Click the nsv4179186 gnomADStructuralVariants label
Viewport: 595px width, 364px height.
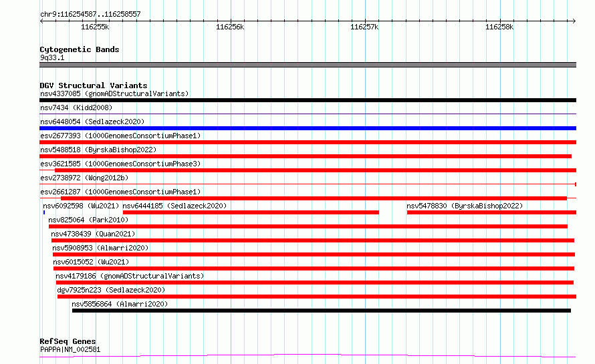130,276
